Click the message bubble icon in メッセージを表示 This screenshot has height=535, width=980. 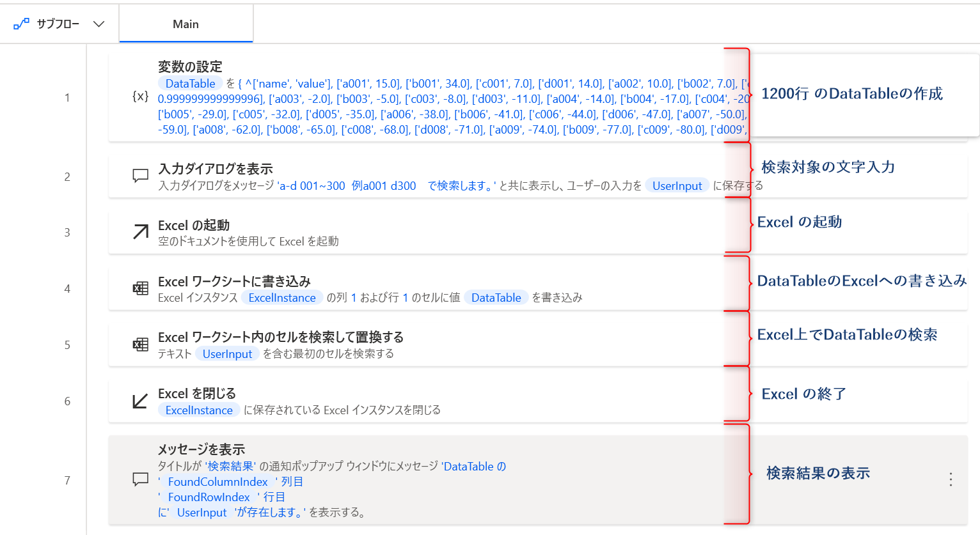point(140,480)
